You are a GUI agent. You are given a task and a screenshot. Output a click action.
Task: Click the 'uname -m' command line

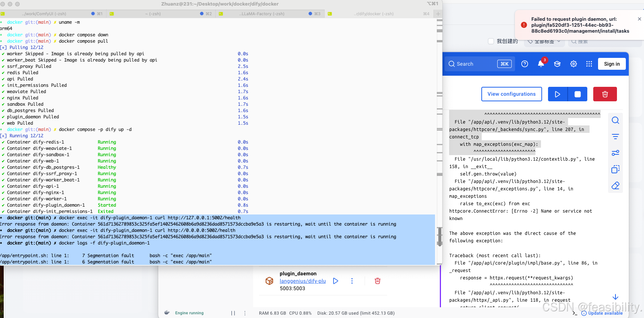tap(69, 22)
